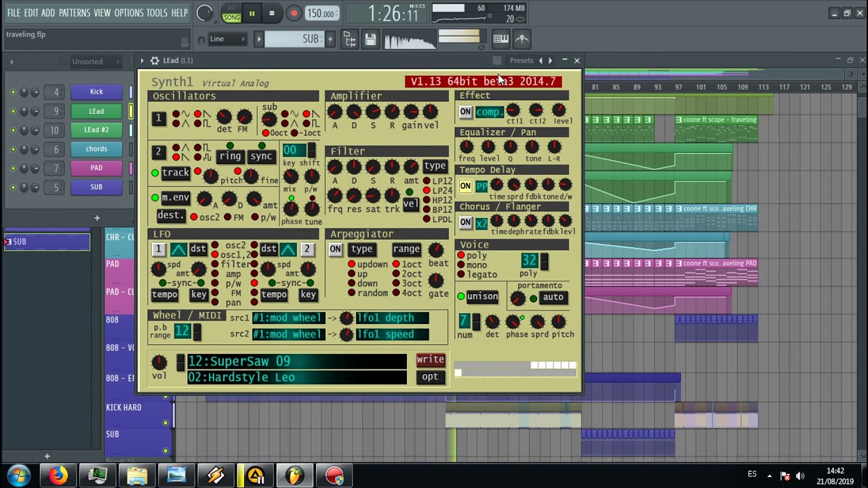The height and width of the screenshot is (488, 868).
Task: Select mono voice mode
Action: (461, 265)
